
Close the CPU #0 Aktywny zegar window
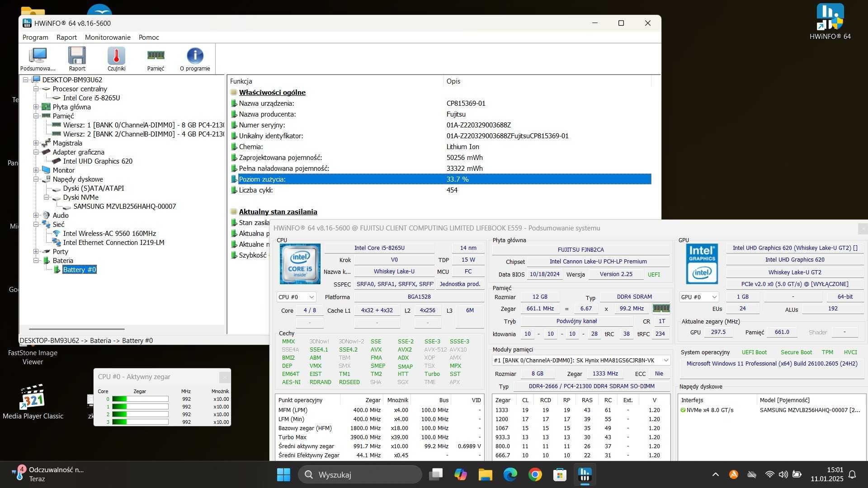point(224,377)
